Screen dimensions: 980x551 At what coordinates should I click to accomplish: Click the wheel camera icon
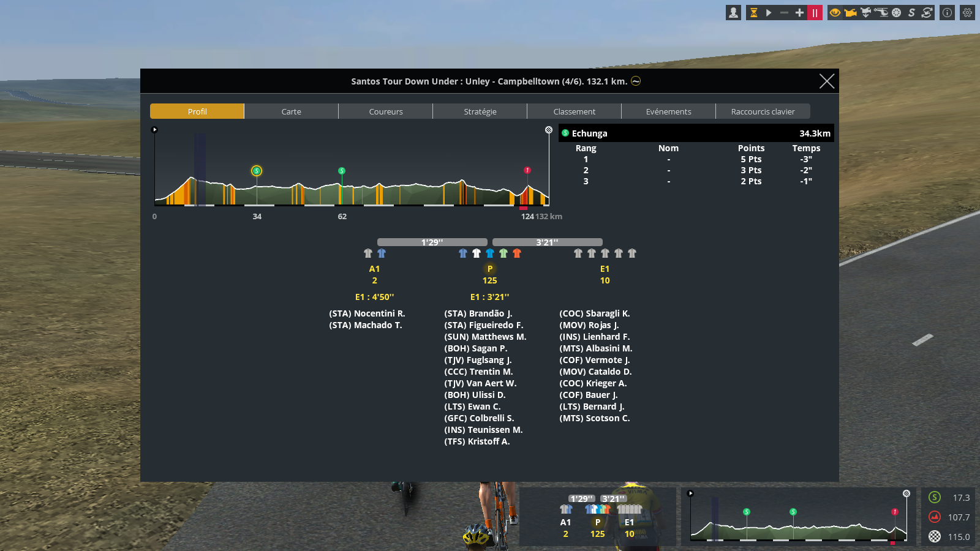896,12
